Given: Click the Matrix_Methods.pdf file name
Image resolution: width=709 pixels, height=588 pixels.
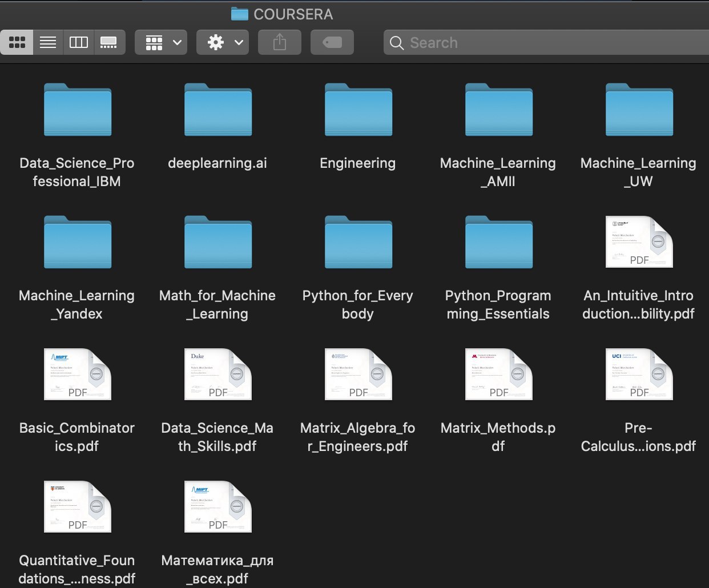Looking at the screenshot, I should point(498,437).
